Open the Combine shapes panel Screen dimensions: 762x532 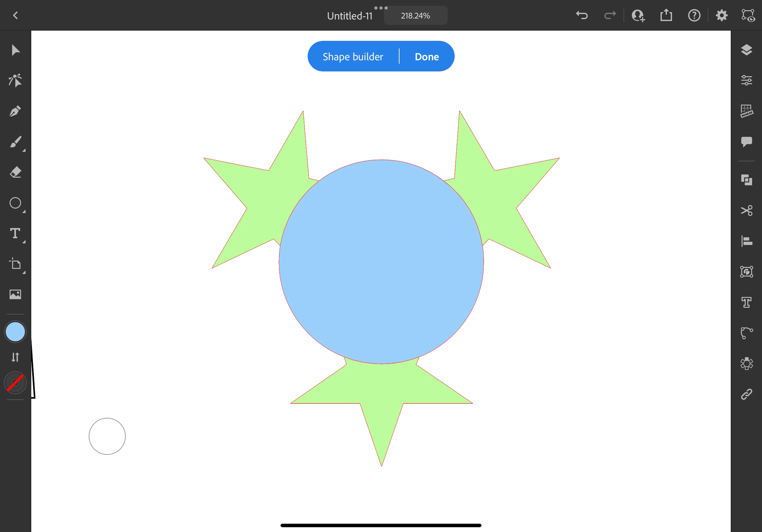click(746, 180)
